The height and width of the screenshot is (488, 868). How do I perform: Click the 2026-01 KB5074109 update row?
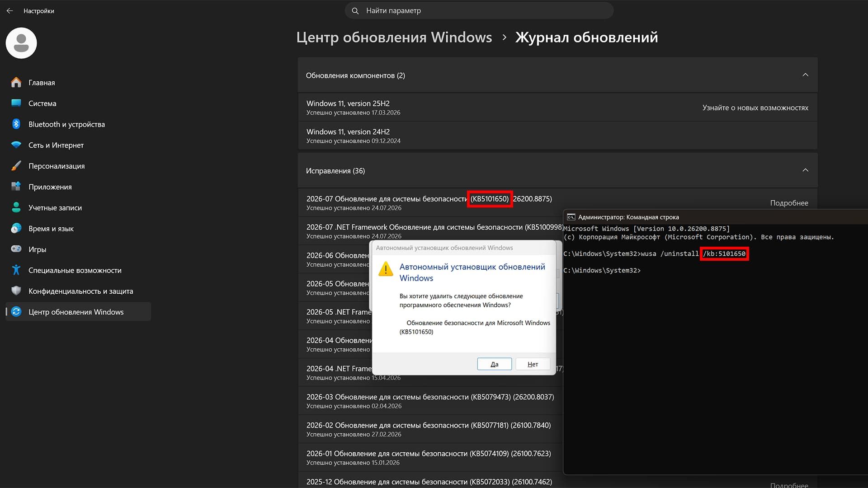tap(430, 457)
